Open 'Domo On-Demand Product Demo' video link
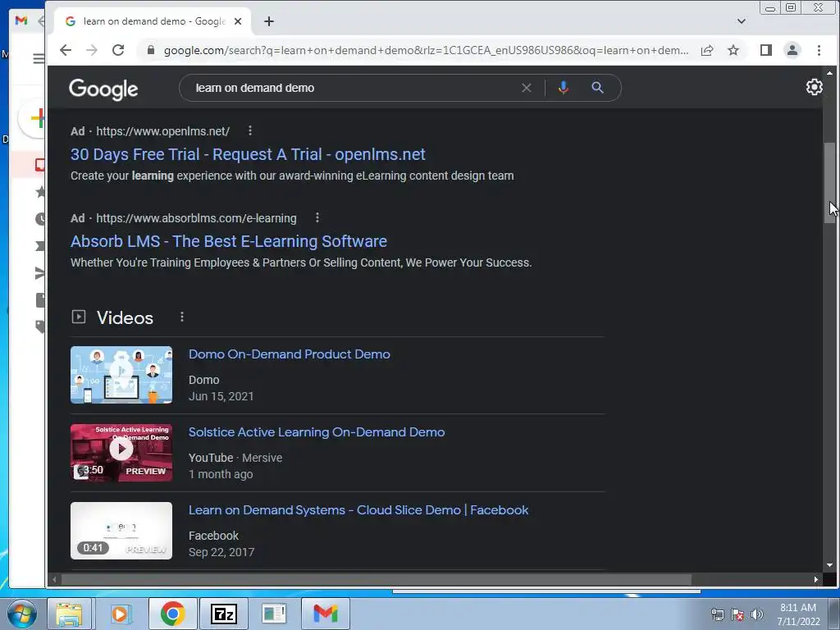 point(290,354)
